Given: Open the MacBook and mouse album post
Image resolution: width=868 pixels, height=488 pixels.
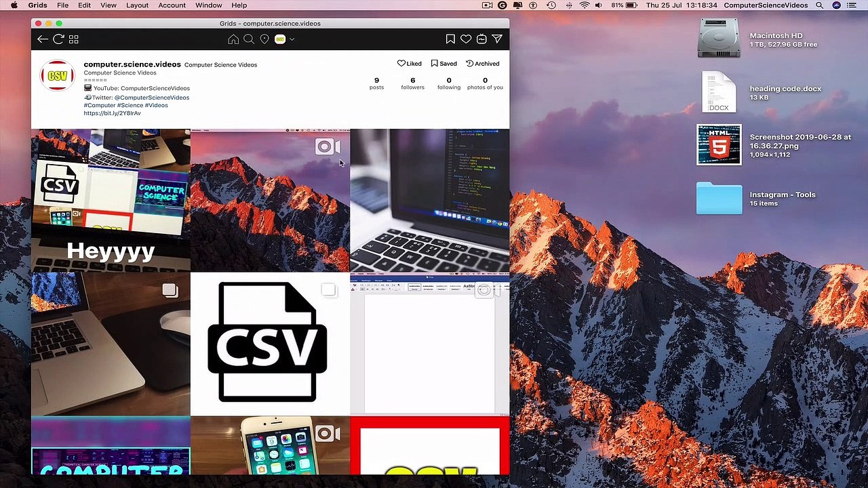Looking at the screenshot, I should coord(111,344).
